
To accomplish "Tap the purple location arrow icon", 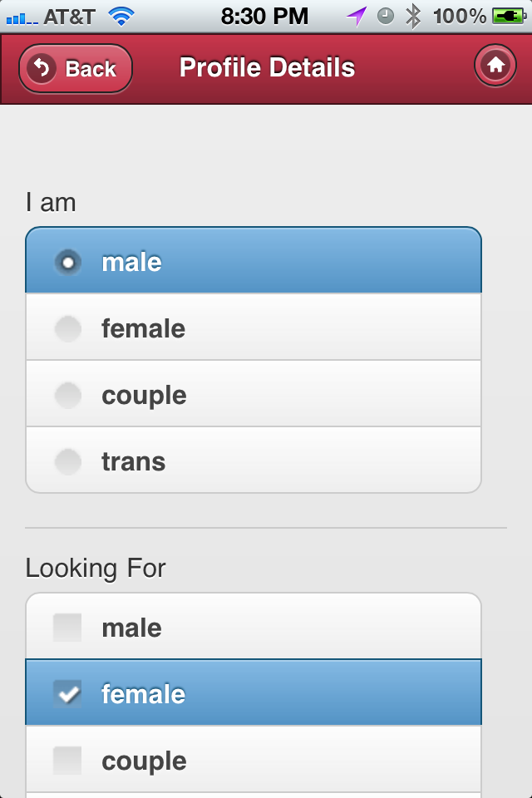I will point(357,16).
